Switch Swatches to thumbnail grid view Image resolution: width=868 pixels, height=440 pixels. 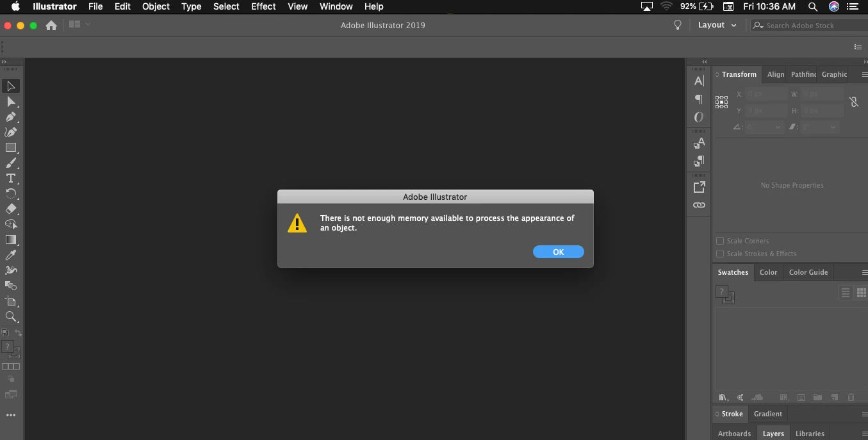[x=862, y=293]
